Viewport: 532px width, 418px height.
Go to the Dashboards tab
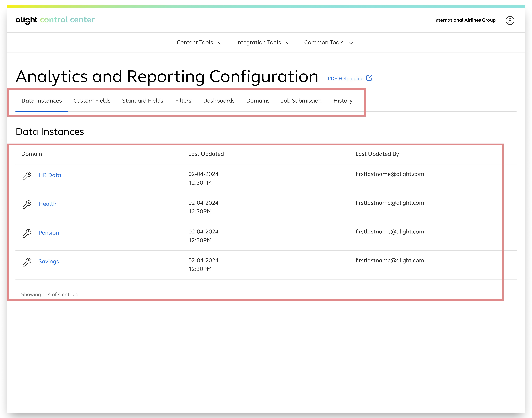[x=219, y=101]
